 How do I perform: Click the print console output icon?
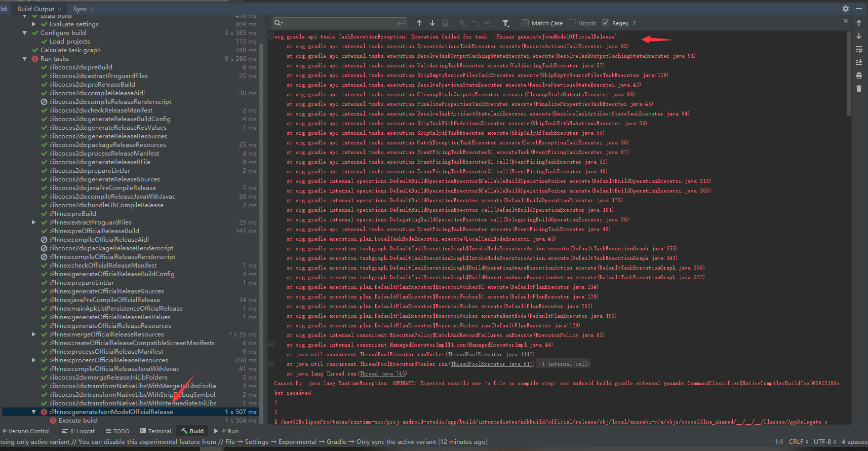point(859,76)
